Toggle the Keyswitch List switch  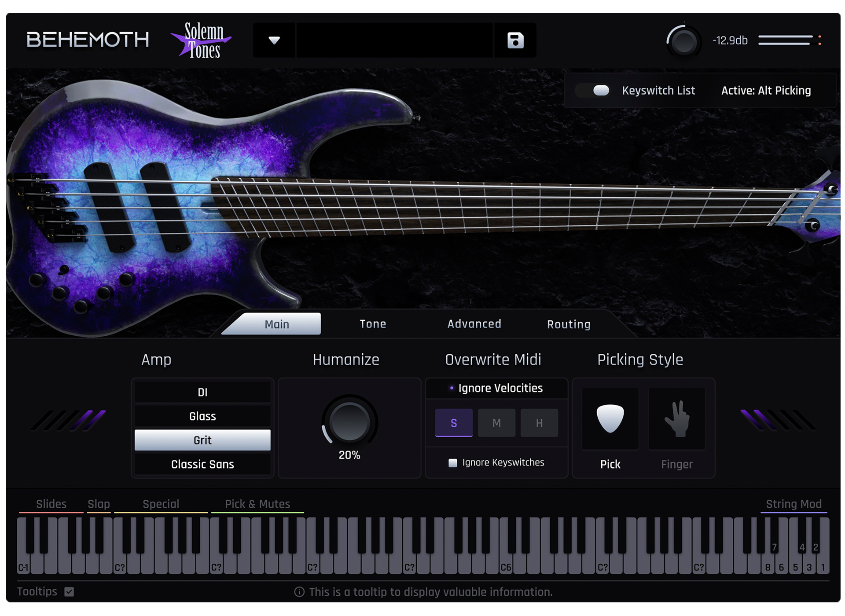[593, 90]
